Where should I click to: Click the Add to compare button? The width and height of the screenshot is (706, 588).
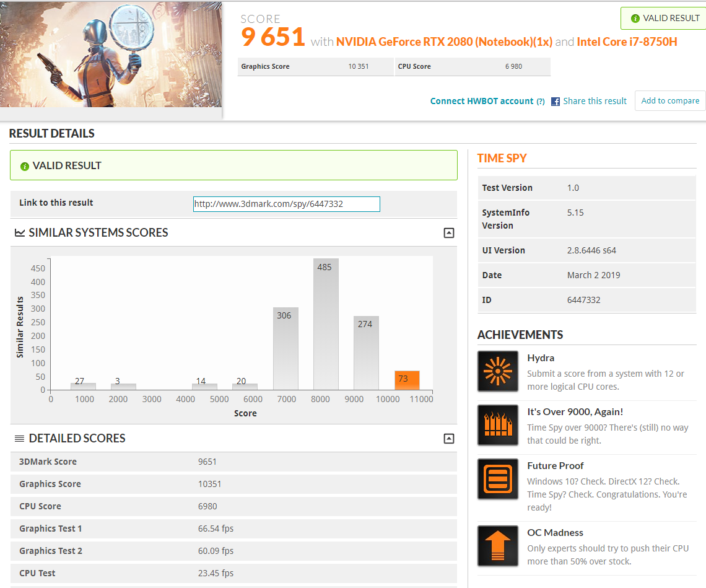pyautogui.click(x=670, y=100)
